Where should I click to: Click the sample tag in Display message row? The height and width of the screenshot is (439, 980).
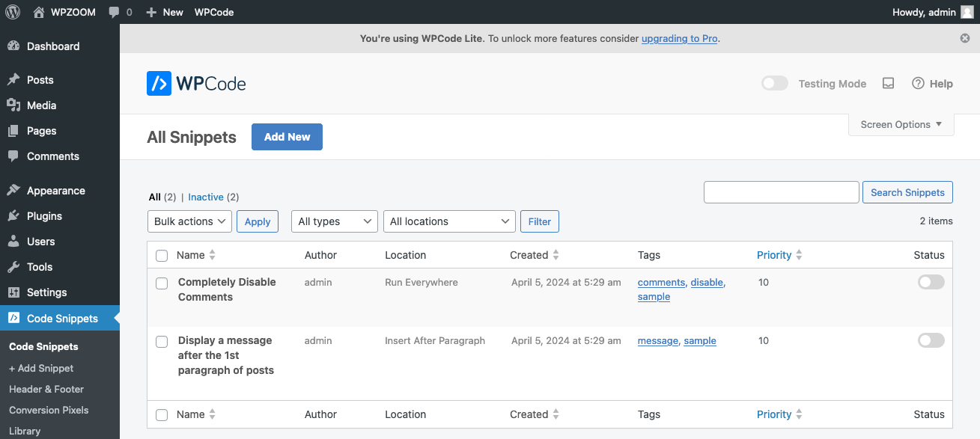700,340
